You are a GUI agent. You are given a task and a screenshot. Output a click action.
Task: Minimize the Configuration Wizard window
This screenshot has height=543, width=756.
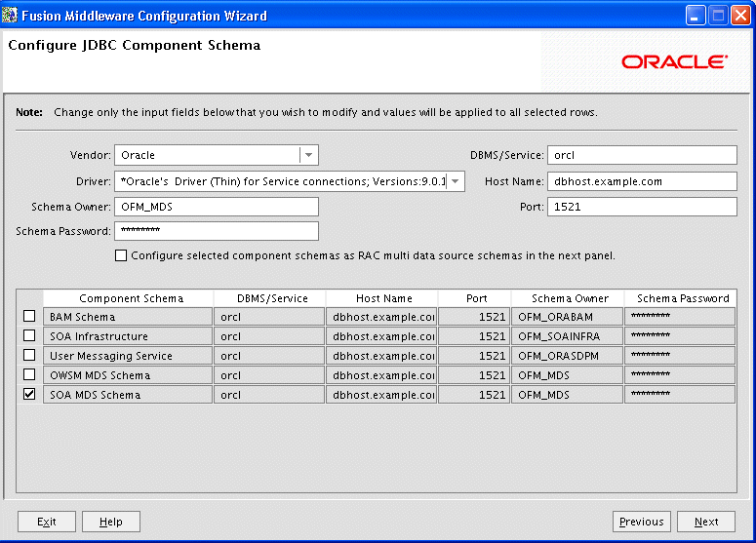tap(695, 16)
